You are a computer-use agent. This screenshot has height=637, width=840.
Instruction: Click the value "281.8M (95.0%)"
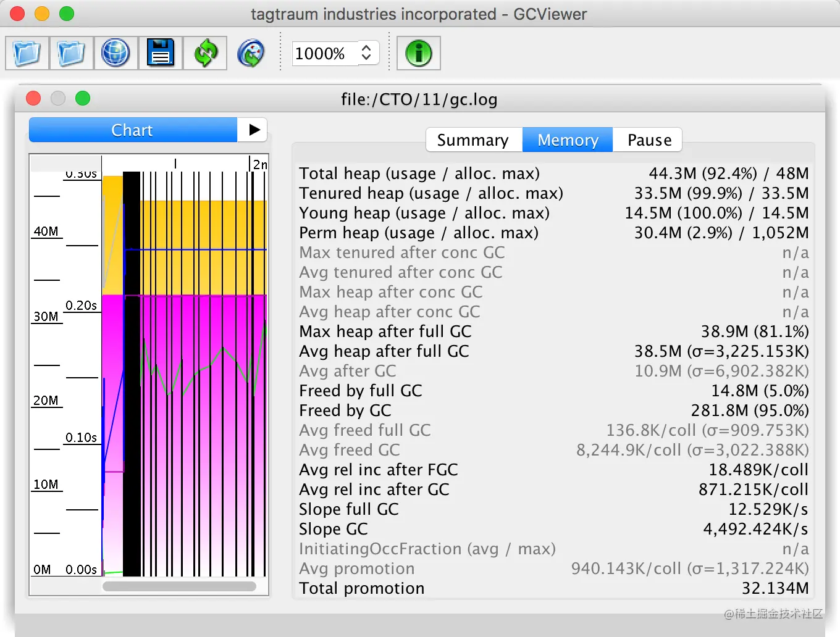pyautogui.click(x=750, y=410)
